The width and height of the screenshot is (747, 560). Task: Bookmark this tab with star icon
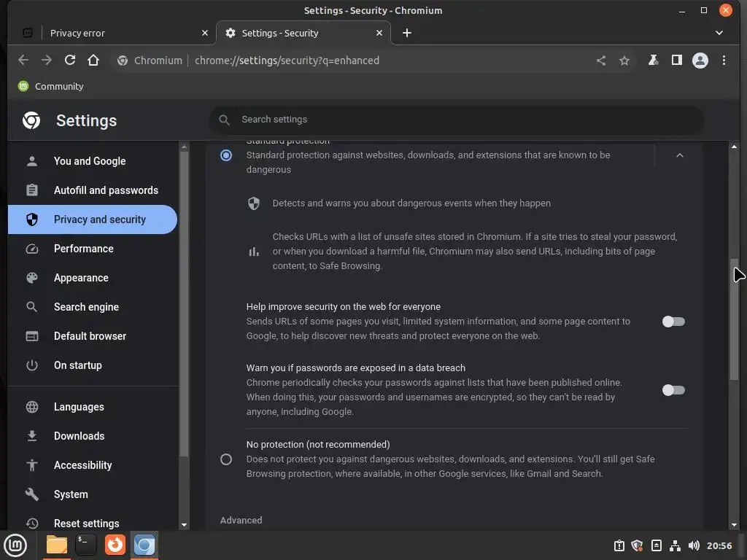point(624,61)
